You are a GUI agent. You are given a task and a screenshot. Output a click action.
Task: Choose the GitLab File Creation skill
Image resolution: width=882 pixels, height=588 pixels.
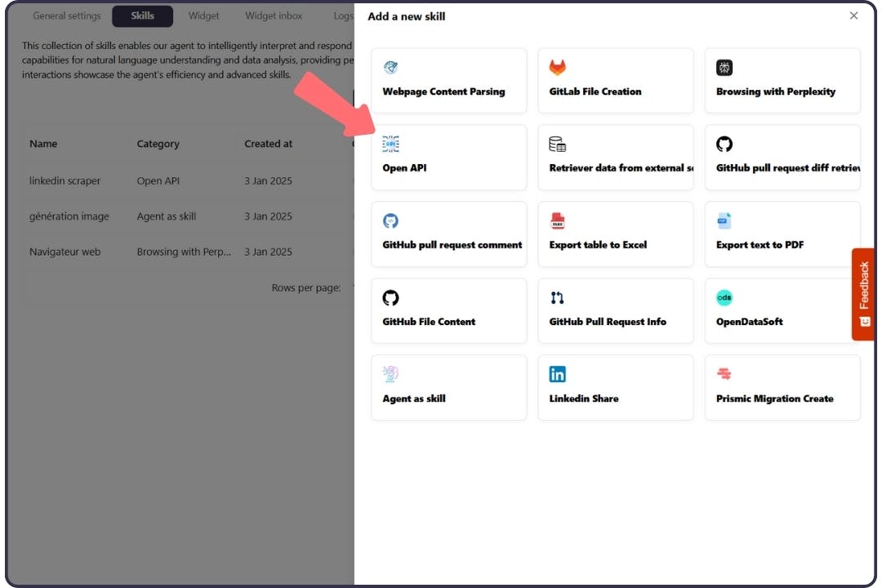point(616,80)
